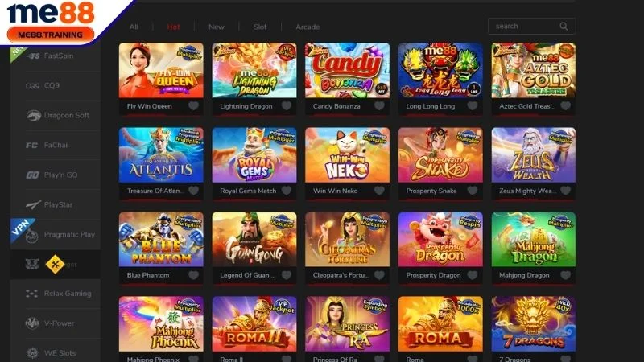Favorite the Fly Win Queen game
Image resolution: width=644 pixels, height=362 pixels.
click(193, 106)
